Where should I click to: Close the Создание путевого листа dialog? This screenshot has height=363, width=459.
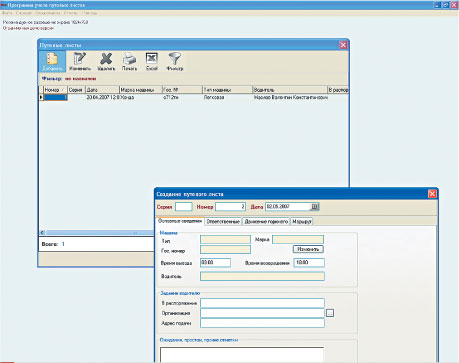(x=432, y=194)
